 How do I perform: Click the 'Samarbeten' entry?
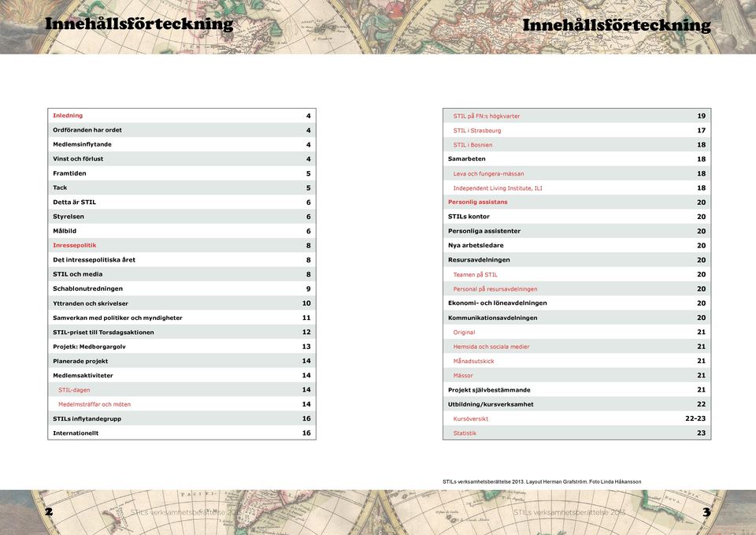point(577,159)
